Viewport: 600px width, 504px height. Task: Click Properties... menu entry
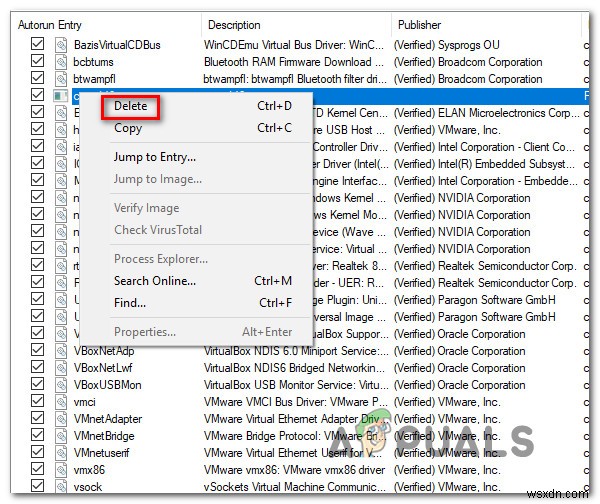145,332
